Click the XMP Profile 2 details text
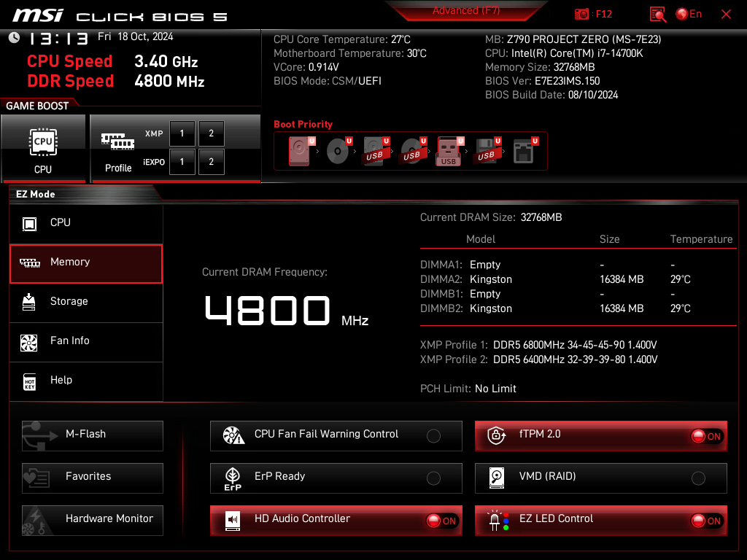This screenshot has height=560, width=747. 575,359
